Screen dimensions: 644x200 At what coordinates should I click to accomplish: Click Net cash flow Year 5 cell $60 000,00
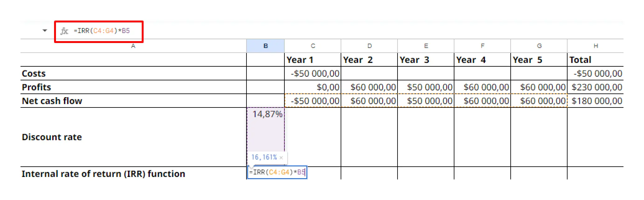point(539,101)
